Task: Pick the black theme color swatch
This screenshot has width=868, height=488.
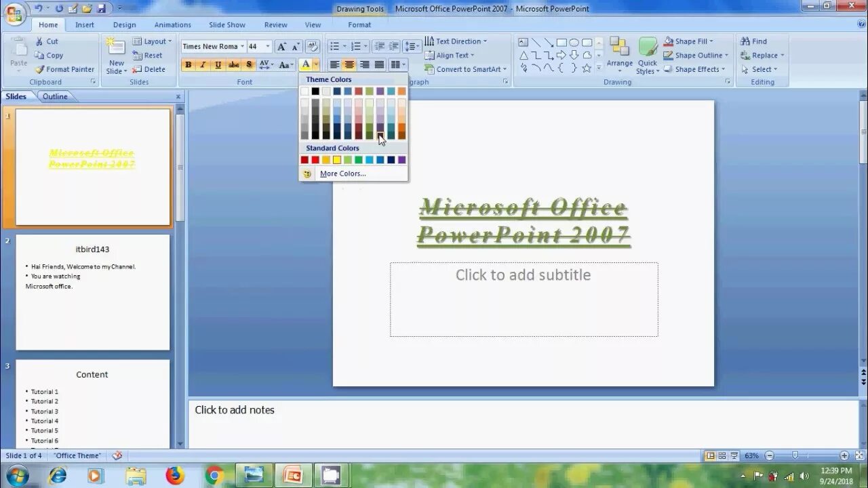Action: point(315,91)
